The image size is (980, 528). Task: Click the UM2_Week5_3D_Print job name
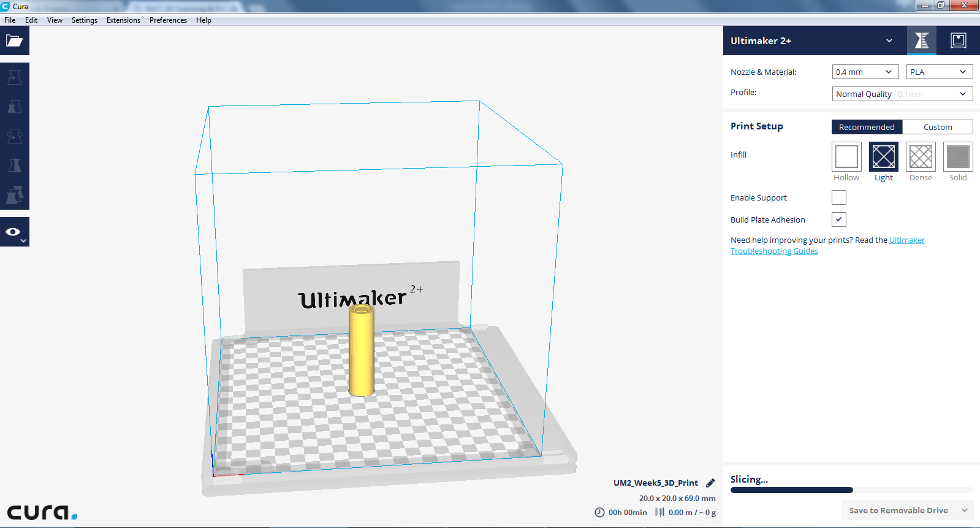point(656,483)
